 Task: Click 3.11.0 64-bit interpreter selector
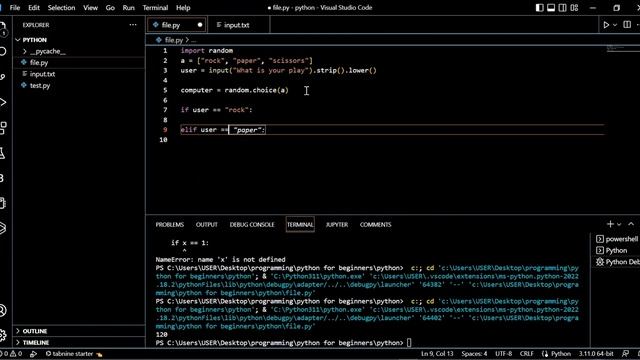596,354
